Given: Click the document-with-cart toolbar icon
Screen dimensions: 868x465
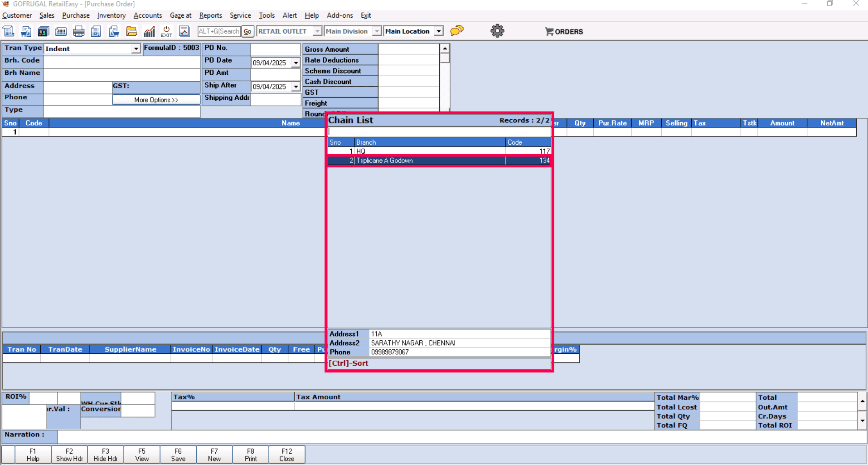Looking at the screenshot, I should [26, 31].
